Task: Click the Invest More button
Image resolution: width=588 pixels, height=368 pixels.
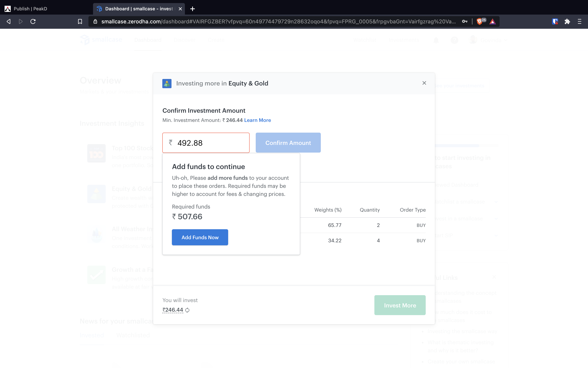Action: (x=400, y=305)
